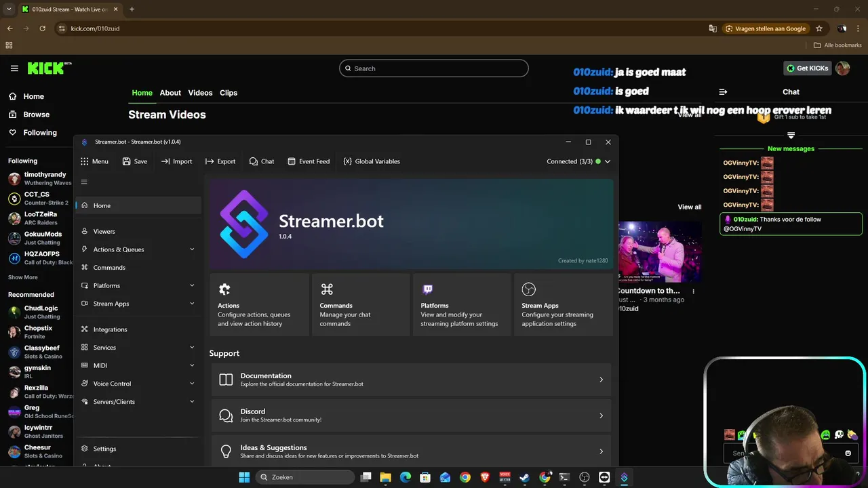Click the Windows Start button
Image resolution: width=868 pixels, height=488 pixels.
coord(244,477)
